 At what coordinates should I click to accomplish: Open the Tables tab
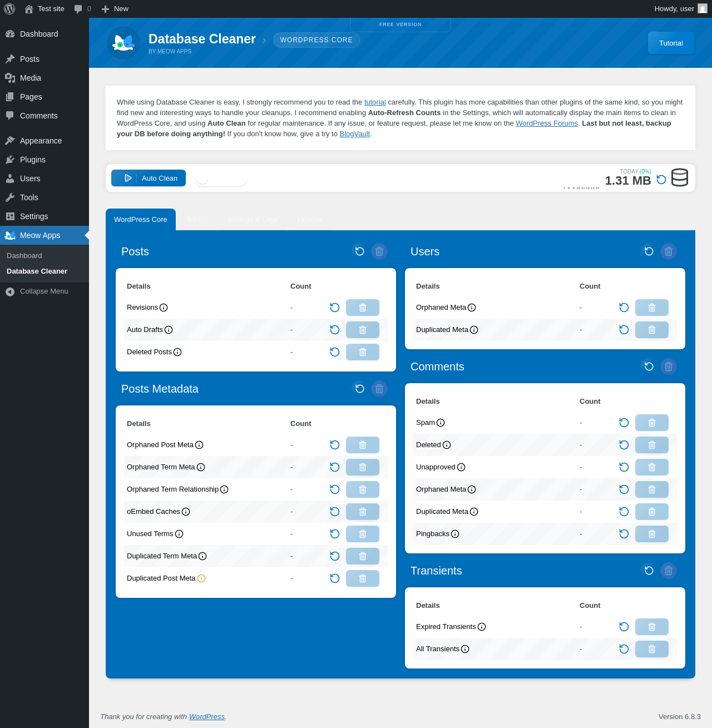coord(197,220)
